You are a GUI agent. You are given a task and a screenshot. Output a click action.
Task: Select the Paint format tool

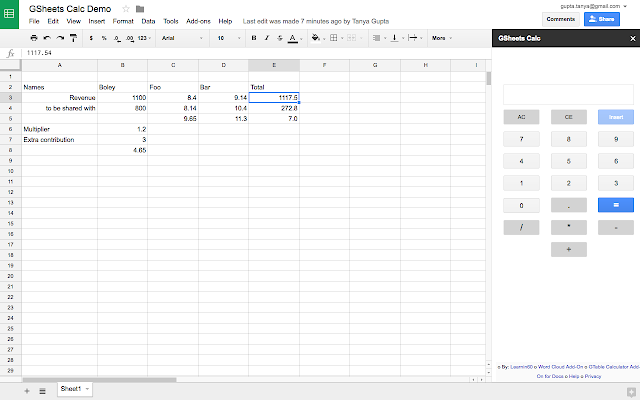pos(73,38)
